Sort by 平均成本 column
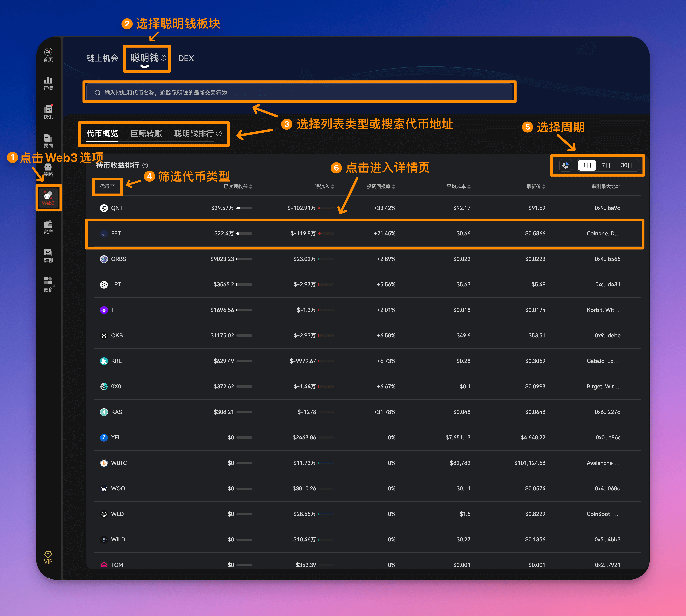686x616 pixels. (458, 186)
